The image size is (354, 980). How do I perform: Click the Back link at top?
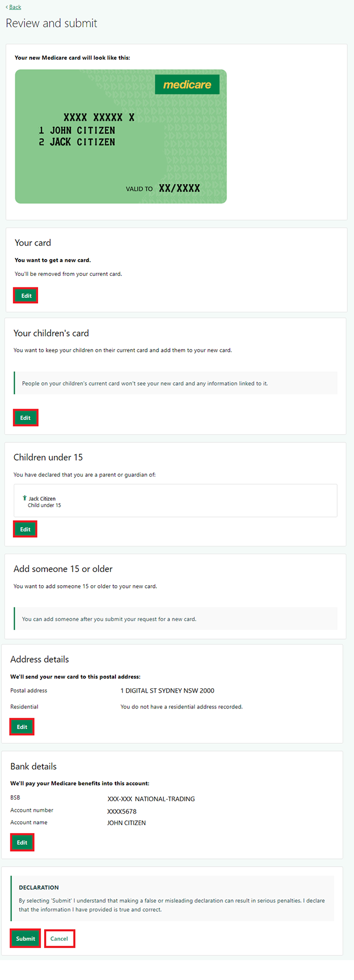15,7
